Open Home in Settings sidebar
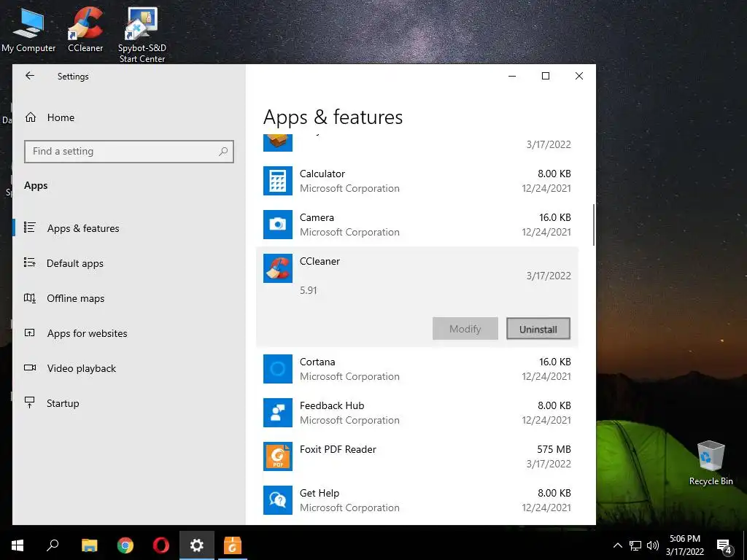Image resolution: width=747 pixels, height=560 pixels. tap(60, 117)
